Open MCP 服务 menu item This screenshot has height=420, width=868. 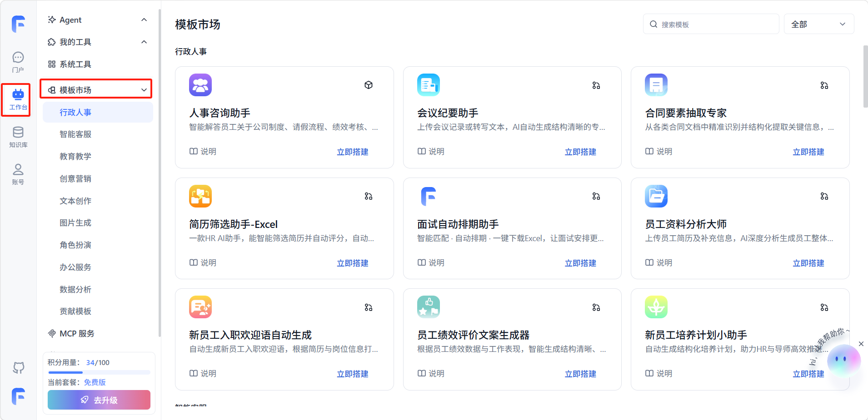77,334
